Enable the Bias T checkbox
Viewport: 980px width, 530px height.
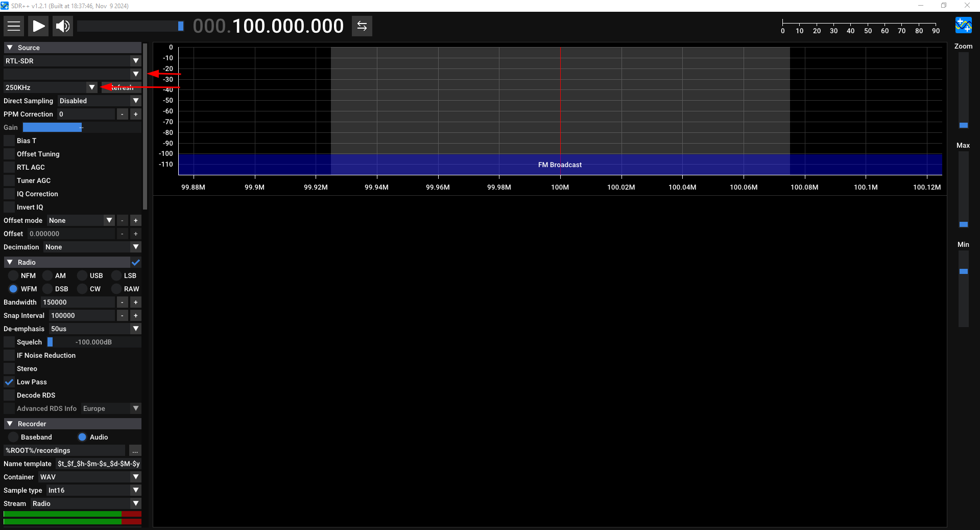coord(9,141)
